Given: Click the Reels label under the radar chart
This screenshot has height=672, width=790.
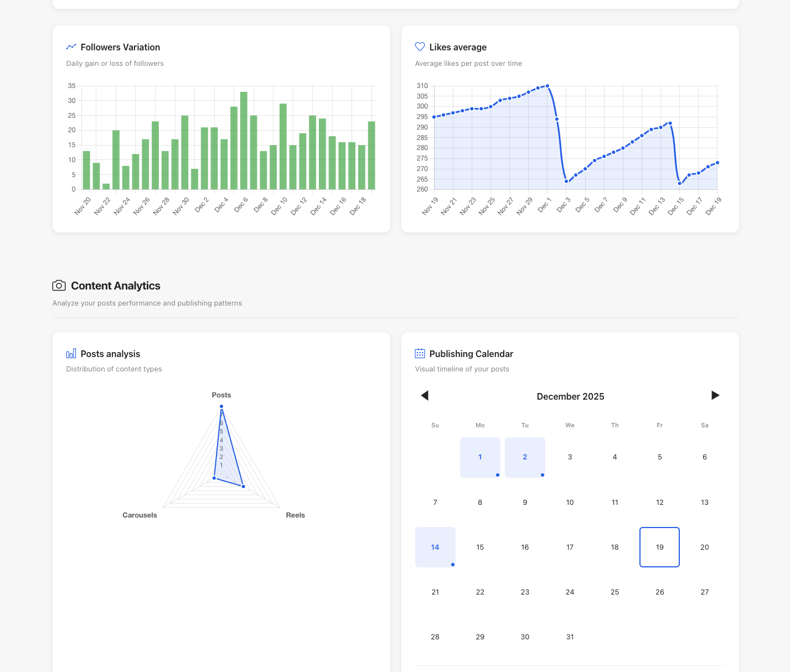Looking at the screenshot, I should [x=295, y=515].
